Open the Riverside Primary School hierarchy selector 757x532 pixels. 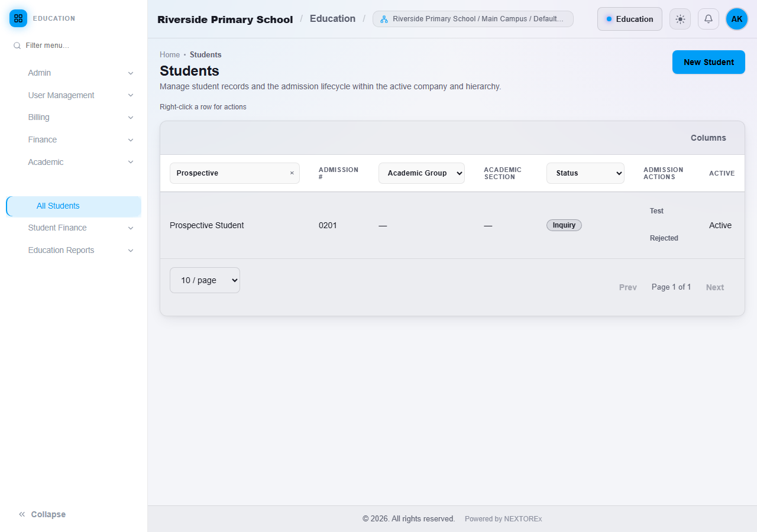[x=473, y=19]
